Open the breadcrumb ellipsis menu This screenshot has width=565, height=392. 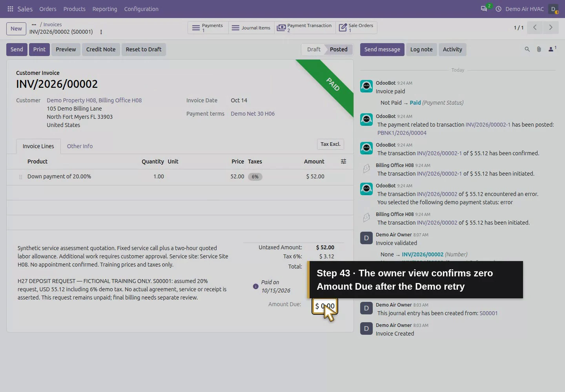tap(34, 24)
